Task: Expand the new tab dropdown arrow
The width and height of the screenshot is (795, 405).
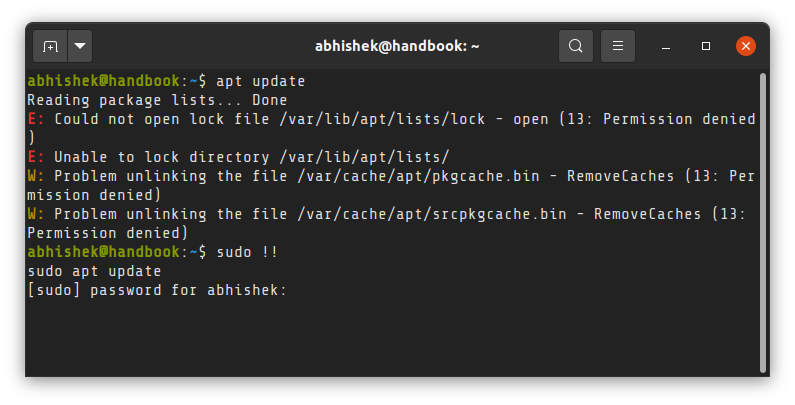Action: click(x=80, y=46)
